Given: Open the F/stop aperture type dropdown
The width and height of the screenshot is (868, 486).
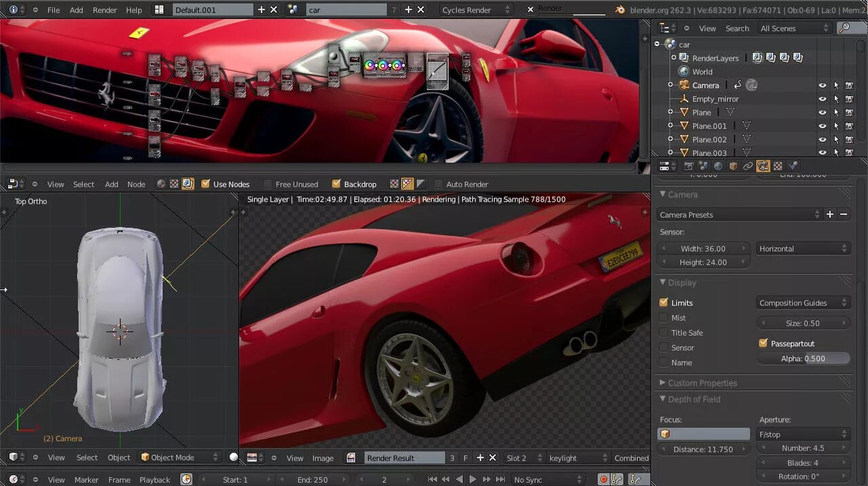Looking at the screenshot, I should pos(804,434).
